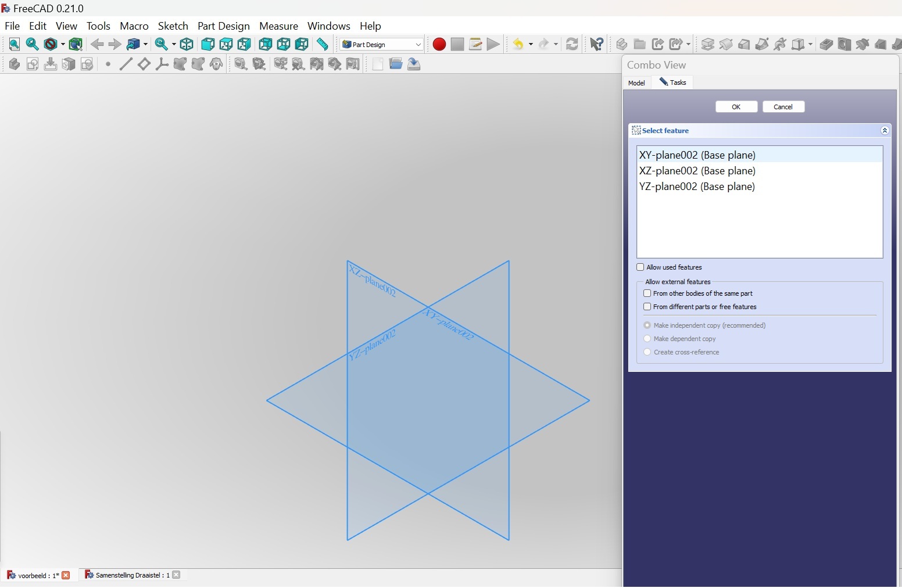Click the Datum Line tool
The height and width of the screenshot is (588, 902).
point(126,64)
